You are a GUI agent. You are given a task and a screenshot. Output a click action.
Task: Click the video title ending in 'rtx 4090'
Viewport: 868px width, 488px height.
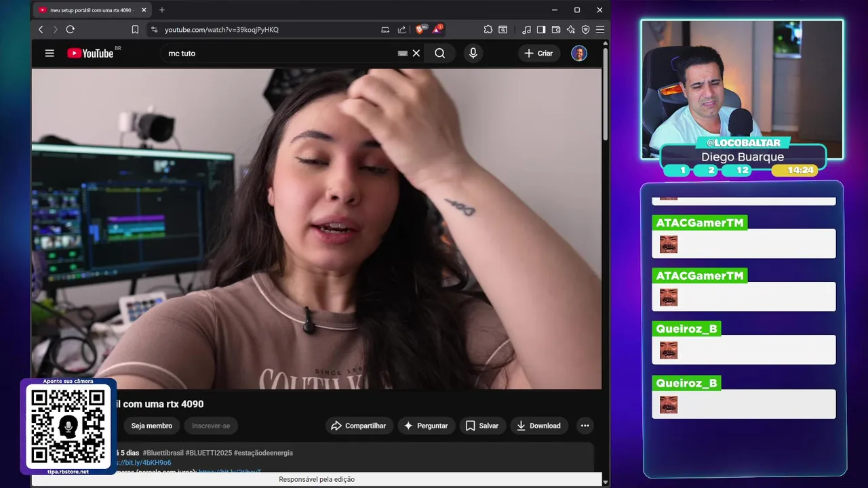160,404
